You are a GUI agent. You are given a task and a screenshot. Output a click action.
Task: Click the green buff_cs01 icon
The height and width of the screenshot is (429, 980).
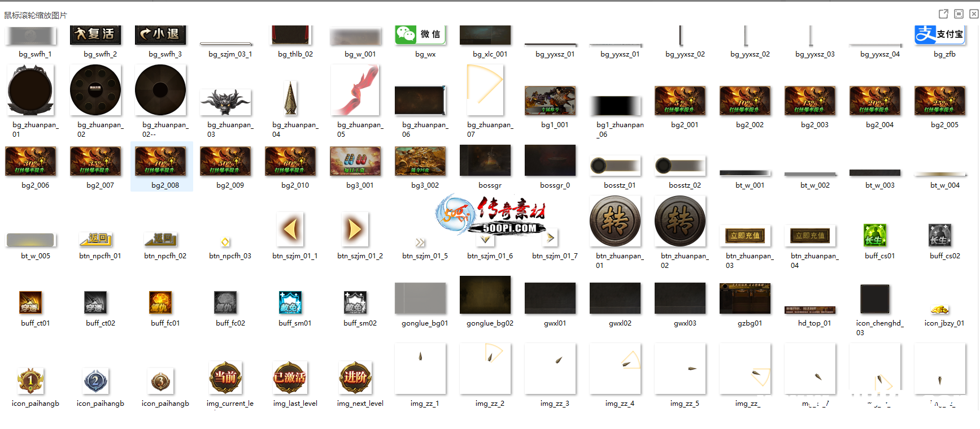875,235
